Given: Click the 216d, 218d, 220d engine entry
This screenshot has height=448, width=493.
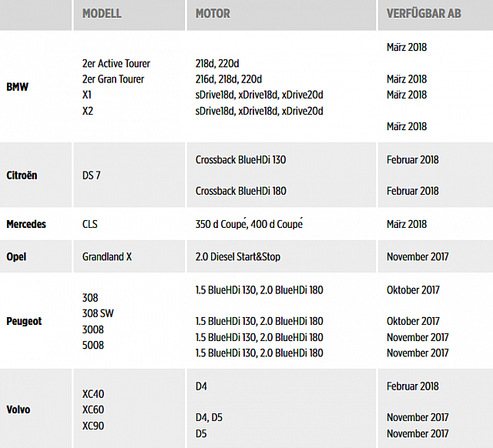Looking at the screenshot, I should pos(229,79).
